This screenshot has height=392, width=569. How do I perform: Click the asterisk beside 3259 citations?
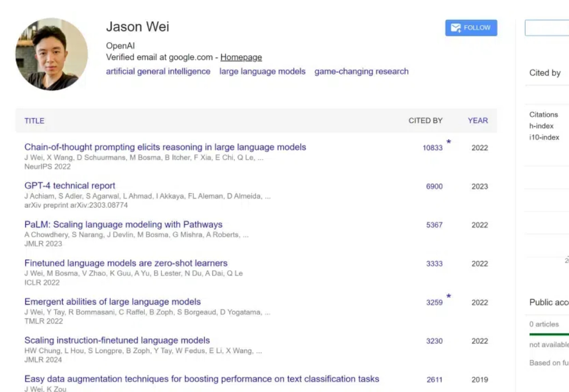click(448, 296)
